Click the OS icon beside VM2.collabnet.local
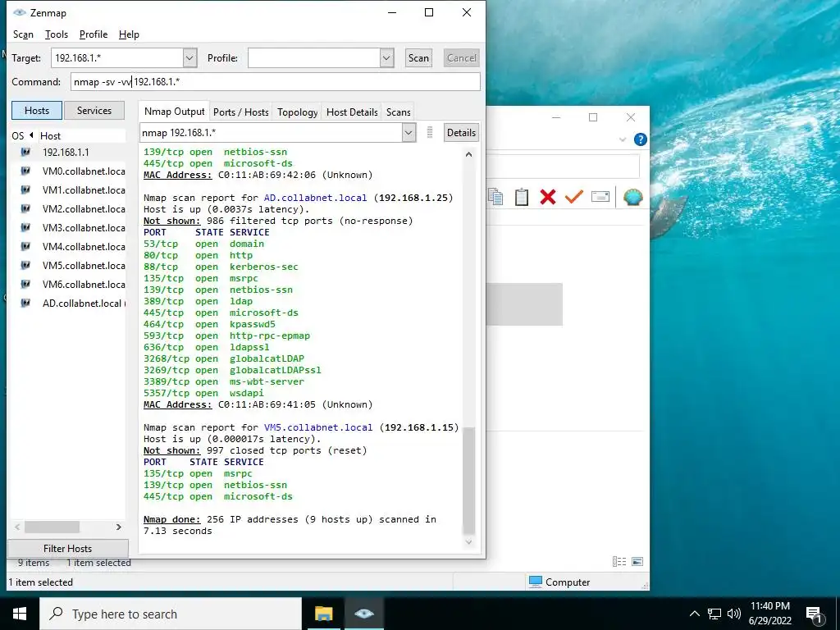The image size is (840, 630). (x=25, y=208)
